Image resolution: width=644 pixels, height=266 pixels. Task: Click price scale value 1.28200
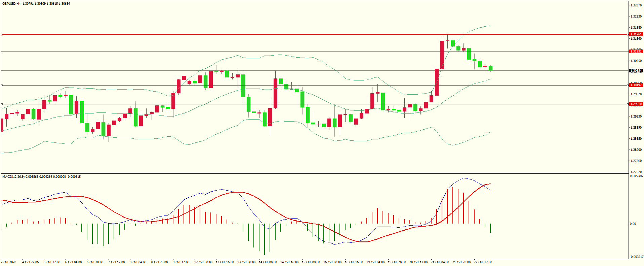pyautogui.click(x=636, y=150)
